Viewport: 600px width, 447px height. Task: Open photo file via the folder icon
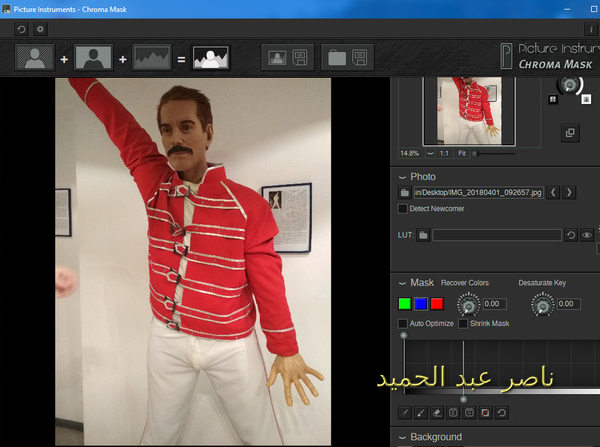pyautogui.click(x=404, y=193)
